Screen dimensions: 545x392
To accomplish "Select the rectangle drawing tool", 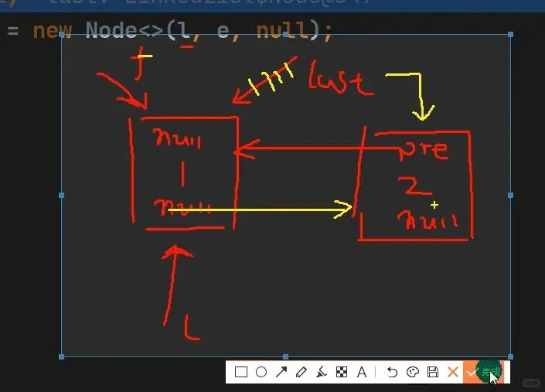I will pos(241,372).
